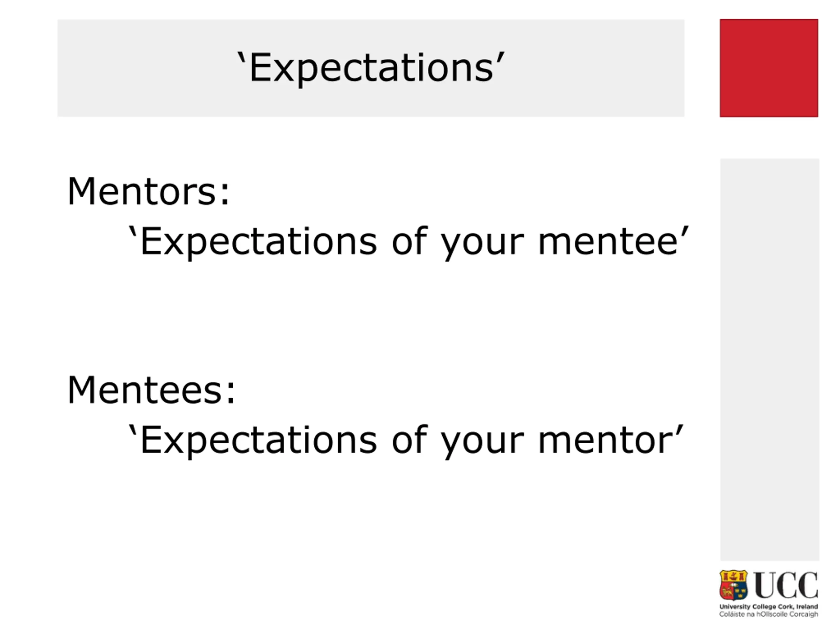Image resolution: width=840 pixels, height=630 pixels.
Task: Click the word 'mentor' ending the Mentees line
Action: 606,440
